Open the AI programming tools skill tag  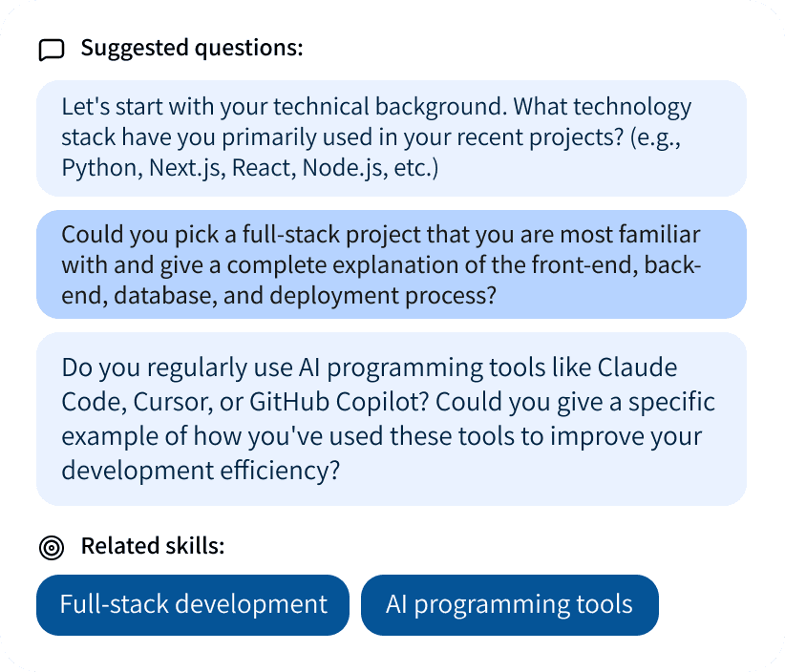coord(509,604)
